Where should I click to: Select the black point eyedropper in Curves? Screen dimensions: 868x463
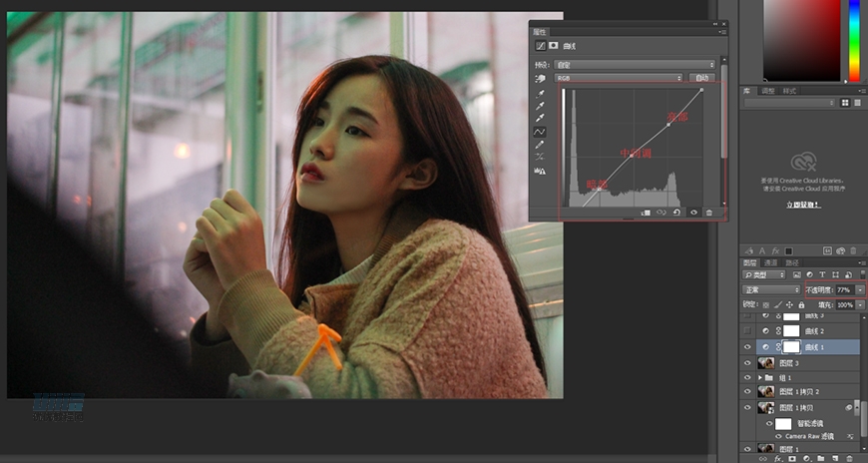coord(540,93)
